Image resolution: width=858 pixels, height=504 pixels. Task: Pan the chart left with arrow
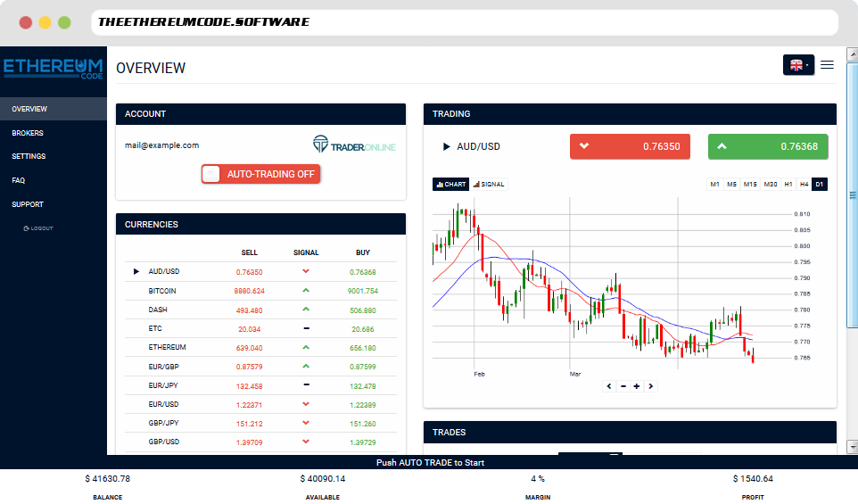(x=609, y=386)
